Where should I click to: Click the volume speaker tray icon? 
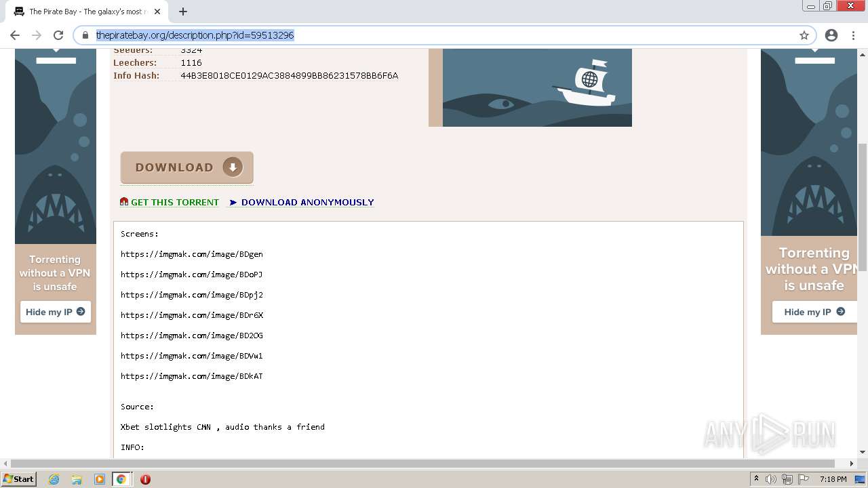(771, 479)
